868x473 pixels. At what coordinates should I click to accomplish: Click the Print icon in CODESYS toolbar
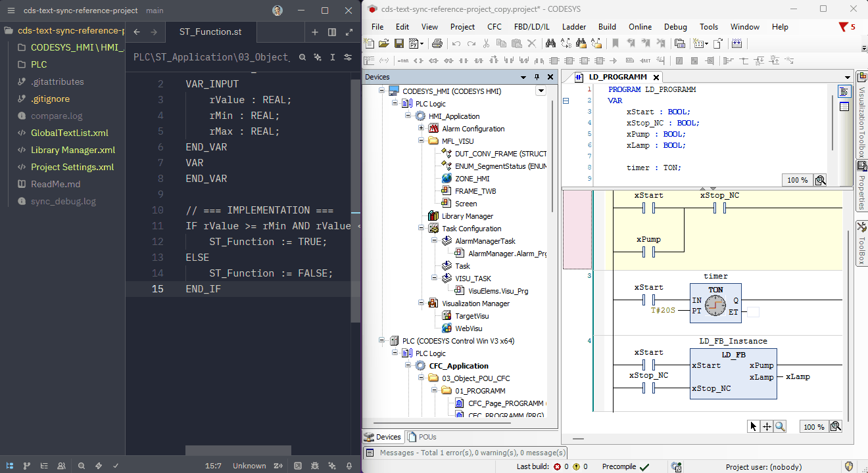click(437, 43)
